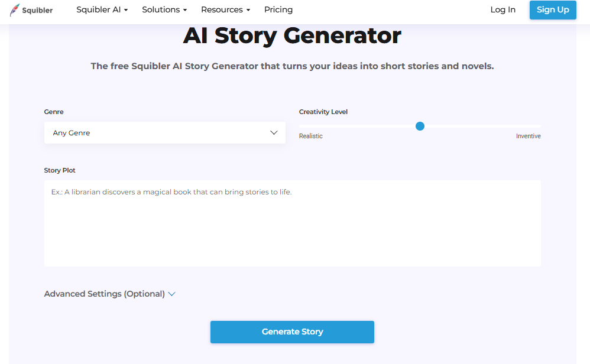Viewport: 590px width, 364px height.
Task: Click the Generate Story button
Action: [x=292, y=331]
